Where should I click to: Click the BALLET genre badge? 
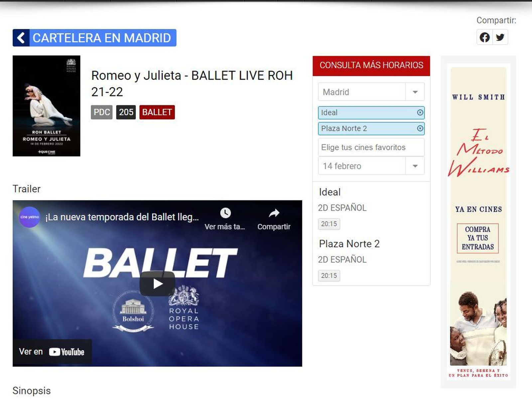coord(157,112)
